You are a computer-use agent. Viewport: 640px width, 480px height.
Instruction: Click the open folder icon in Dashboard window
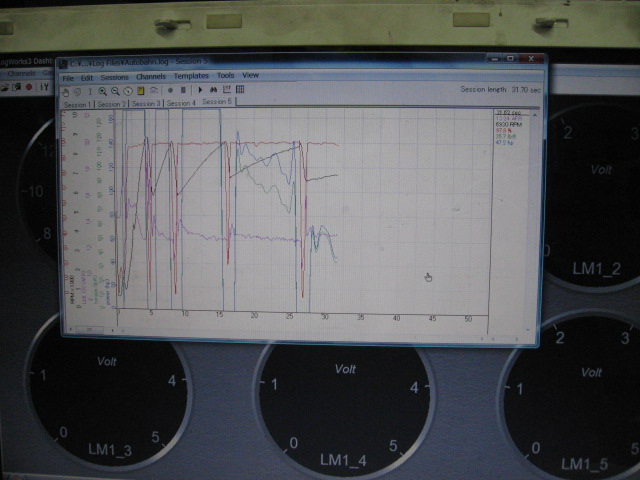(5, 87)
